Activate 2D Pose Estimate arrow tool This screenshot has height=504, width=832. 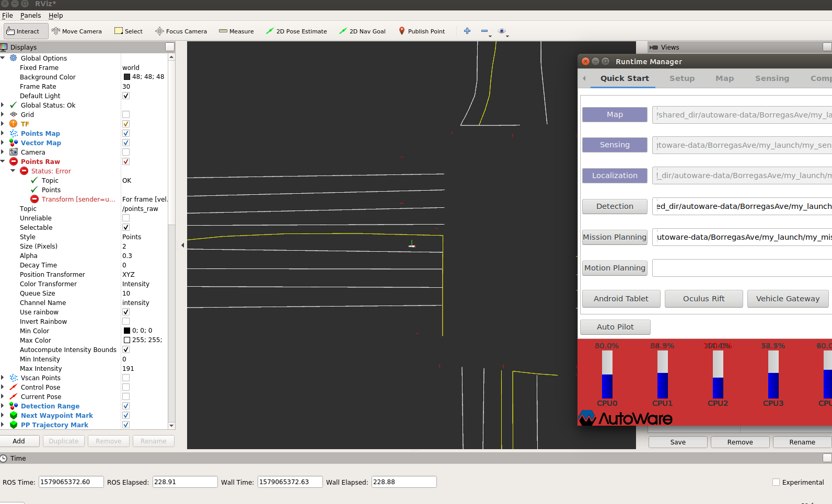296,31
